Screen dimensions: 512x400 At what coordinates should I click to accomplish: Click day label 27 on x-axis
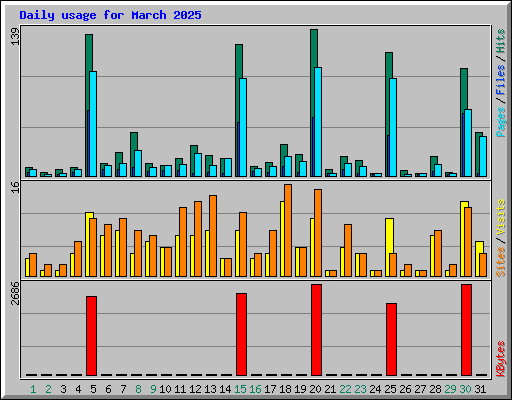tap(420, 389)
